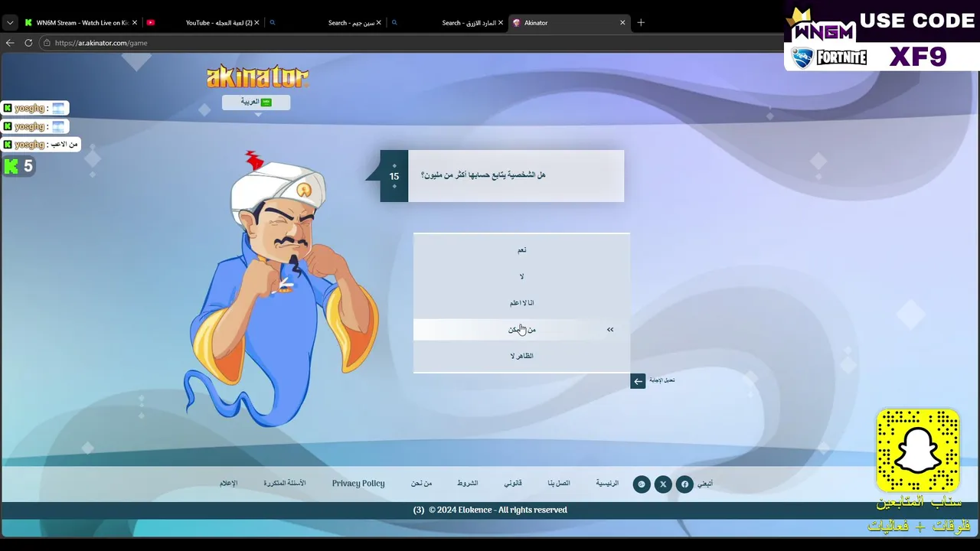
Task: Close the YouTube tab
Action: point(256,23)
